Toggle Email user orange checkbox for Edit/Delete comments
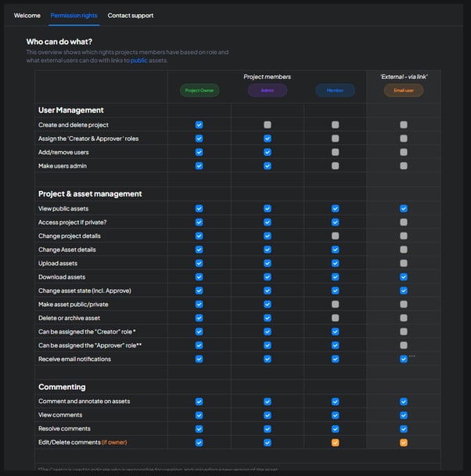This screenshot has width=471, height=476. (x=403, y=442)
